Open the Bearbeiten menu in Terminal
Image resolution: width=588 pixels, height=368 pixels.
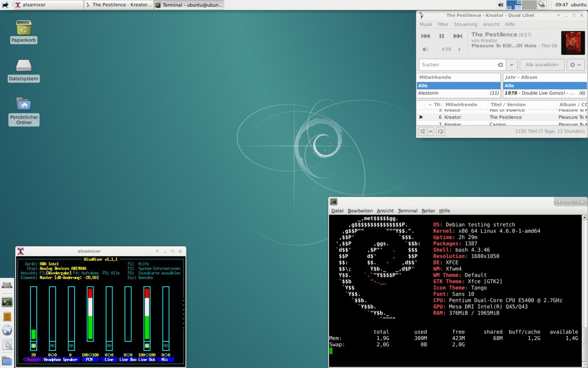[360, 211]
